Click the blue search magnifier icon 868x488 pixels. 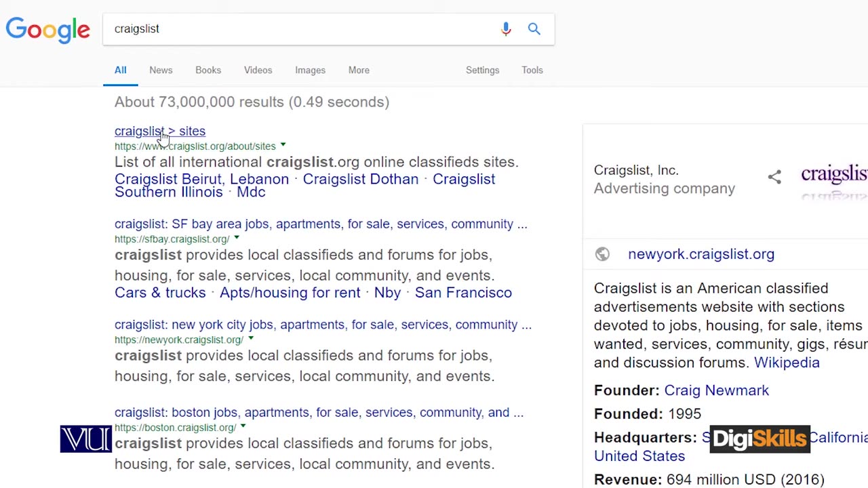(534, 28)
